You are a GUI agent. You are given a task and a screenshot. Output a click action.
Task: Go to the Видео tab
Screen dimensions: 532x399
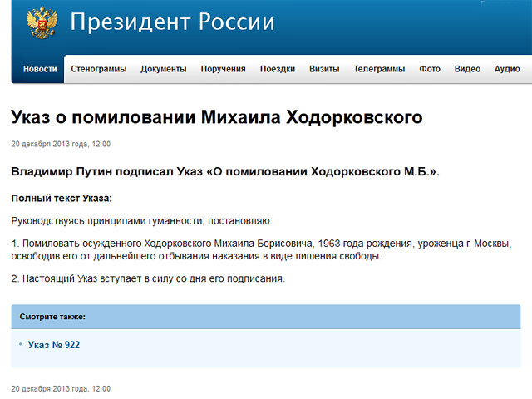(x=467, y=69)
